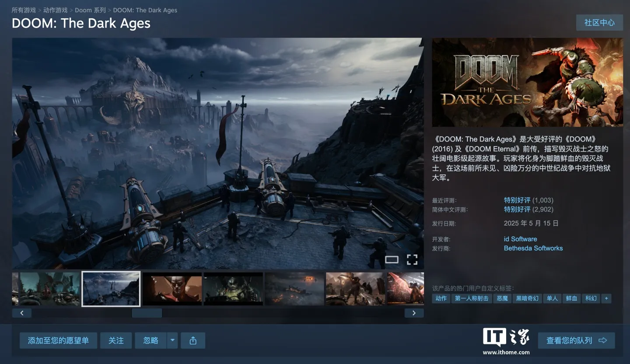Click the page title DOOM: The Dark Ages
This screenshot has width=630, height=364.
pyautogui.click(x=81, y=24)
